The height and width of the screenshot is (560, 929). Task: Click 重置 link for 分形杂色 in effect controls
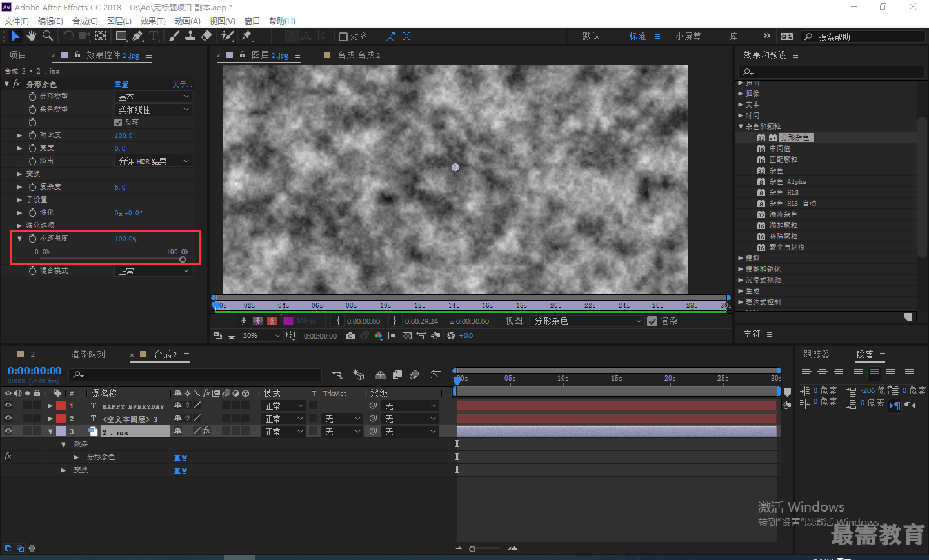tap(121, 85)
